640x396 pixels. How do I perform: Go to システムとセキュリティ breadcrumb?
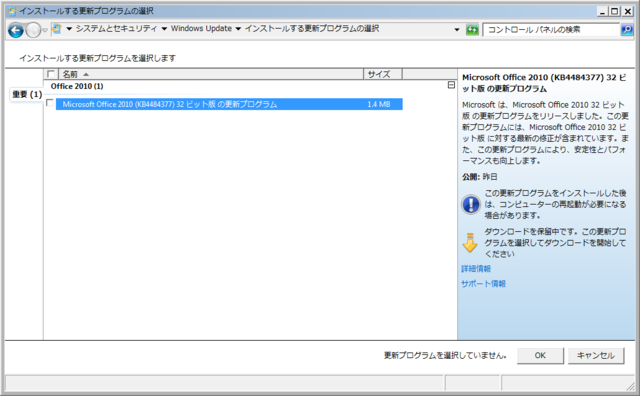pyautogui.click(x=116, y=29)
